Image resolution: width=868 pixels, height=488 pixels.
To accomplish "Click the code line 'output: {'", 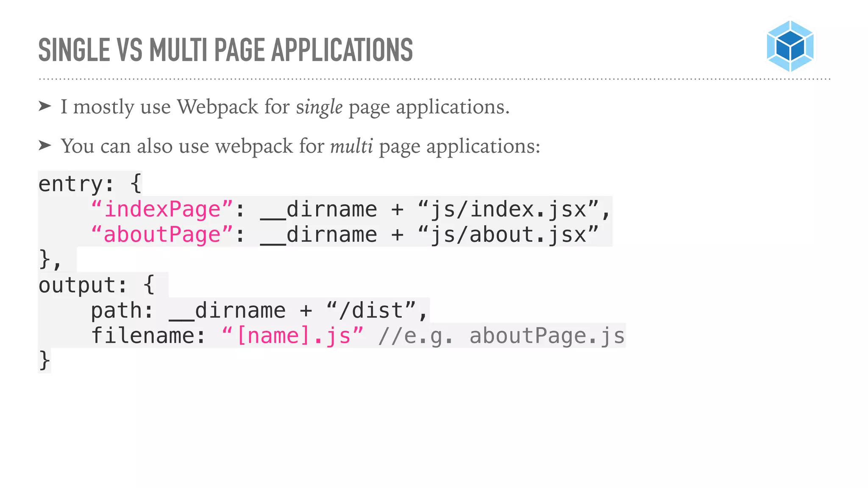I will [x=97, y=285].
